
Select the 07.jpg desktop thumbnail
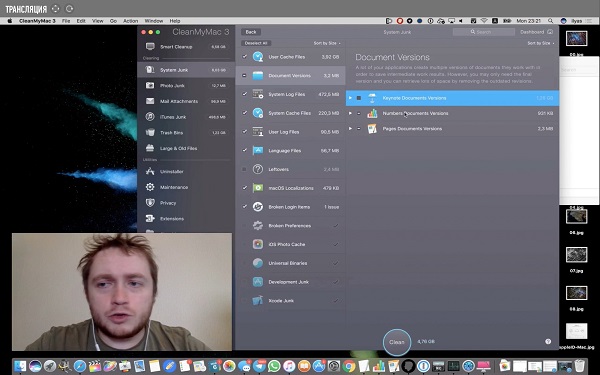pyautogui.click(x=576, y=255)
